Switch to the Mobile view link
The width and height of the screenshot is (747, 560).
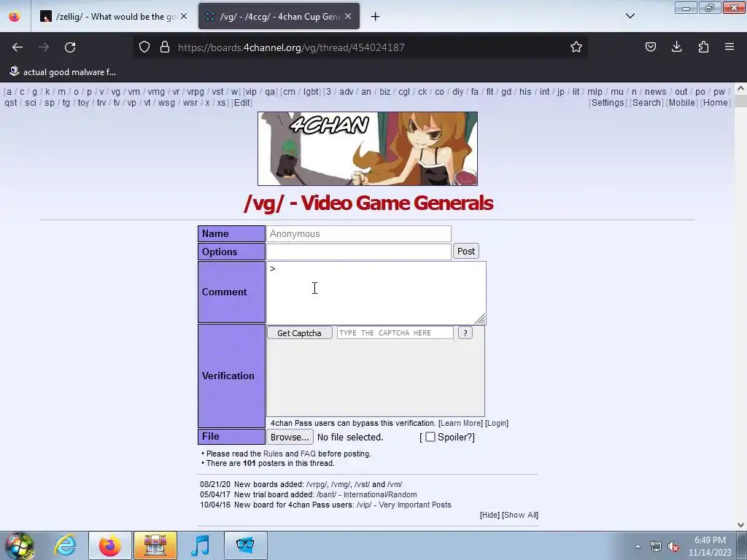pyautogui.click(x=682, y=103)
